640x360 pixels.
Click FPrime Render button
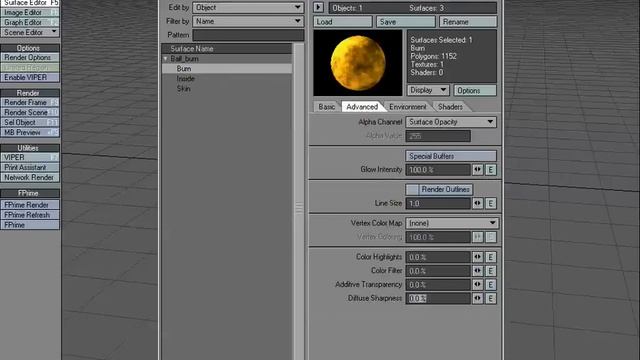[x=30, y=205]
